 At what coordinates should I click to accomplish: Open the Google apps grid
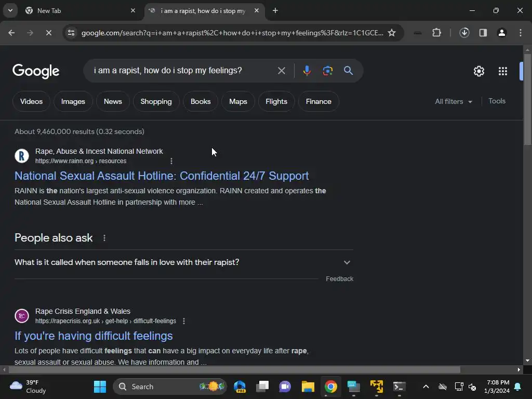tap(502, 71)
